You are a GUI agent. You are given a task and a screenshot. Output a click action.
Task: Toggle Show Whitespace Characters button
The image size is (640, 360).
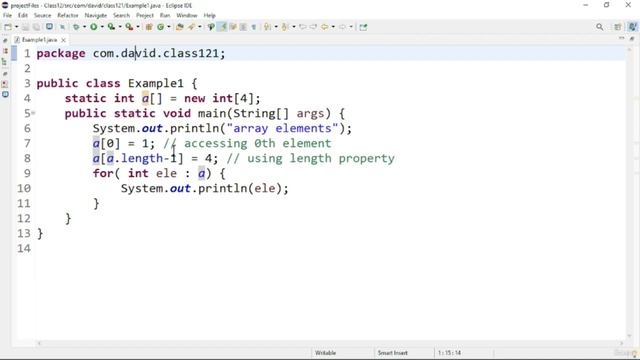coord(253,27)
